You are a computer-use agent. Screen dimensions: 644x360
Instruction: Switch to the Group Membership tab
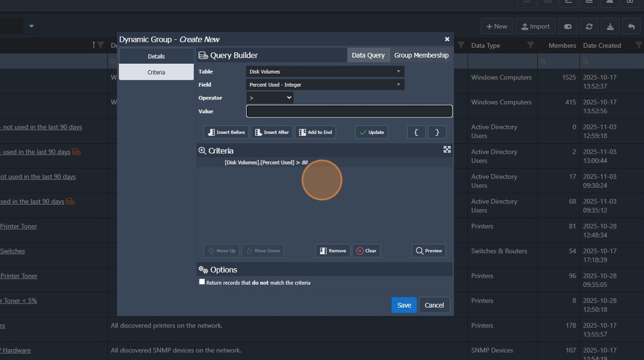pyautogui.click(x=421, y=55)
